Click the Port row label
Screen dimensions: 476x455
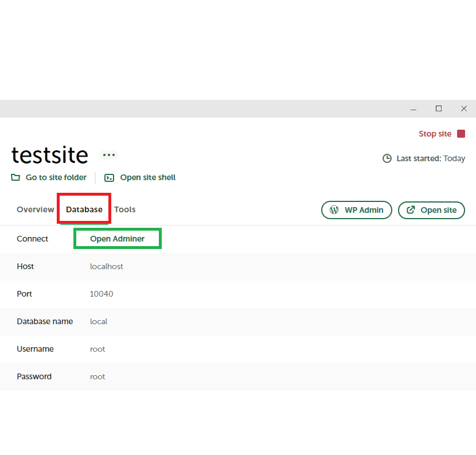coord(24,294)
